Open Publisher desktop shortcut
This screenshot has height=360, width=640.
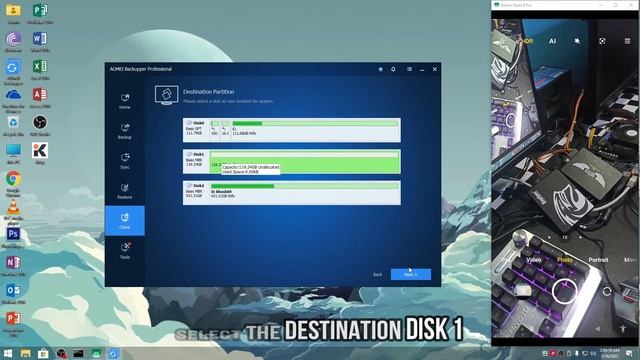40,13
